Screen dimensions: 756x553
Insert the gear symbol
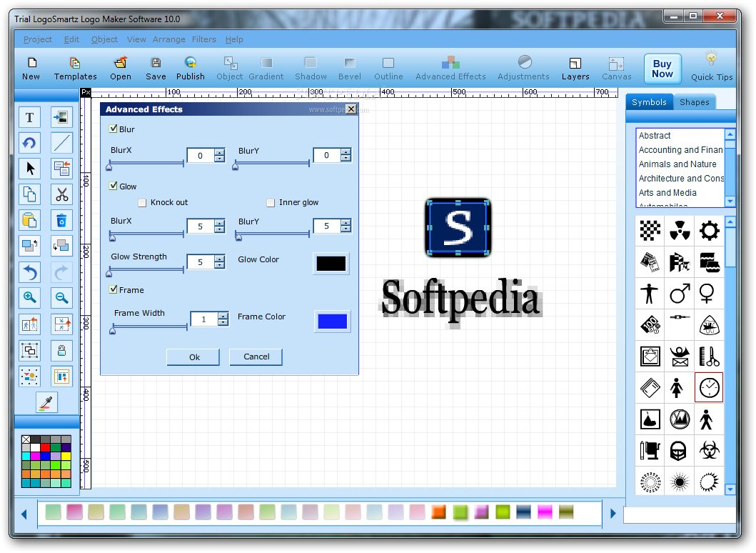pyautogui.click(x=709, y=230)
